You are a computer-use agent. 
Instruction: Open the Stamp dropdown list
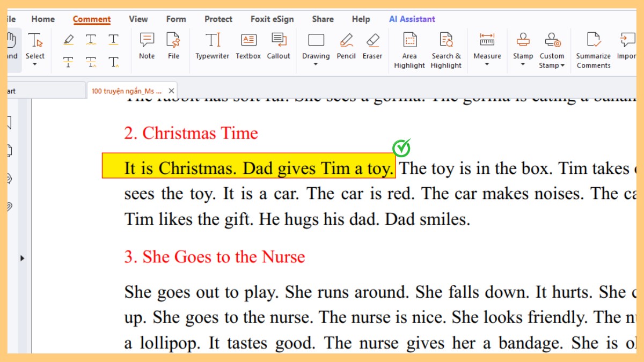(x=523, y=65)
